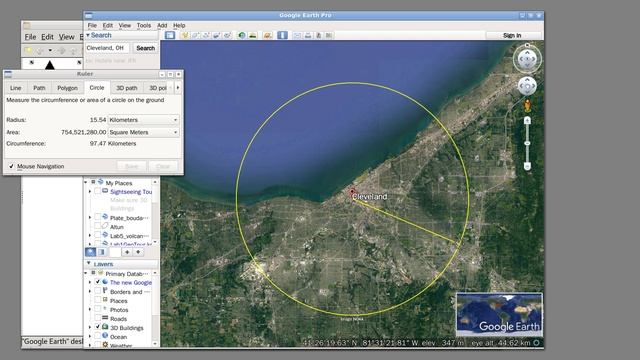The height and width of the screenshot is (360, 640).
Task: Toggle the sidebar visibility toolbar icon
Action: (x=170, y=36)
